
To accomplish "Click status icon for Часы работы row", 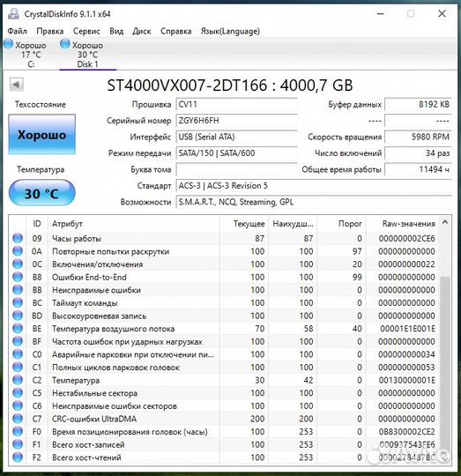I will [18, 238].
